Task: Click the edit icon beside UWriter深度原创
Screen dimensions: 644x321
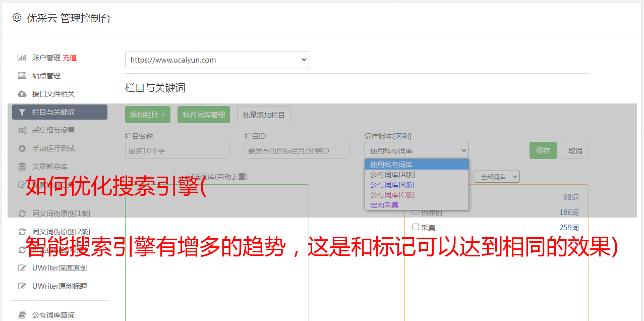Action: click(x=22, y=268)
